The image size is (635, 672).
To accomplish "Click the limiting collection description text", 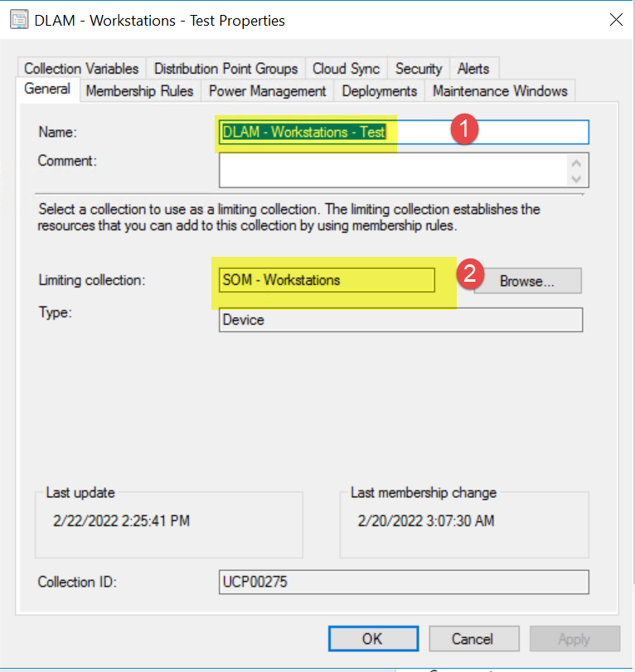I will [x=289, y=217].
